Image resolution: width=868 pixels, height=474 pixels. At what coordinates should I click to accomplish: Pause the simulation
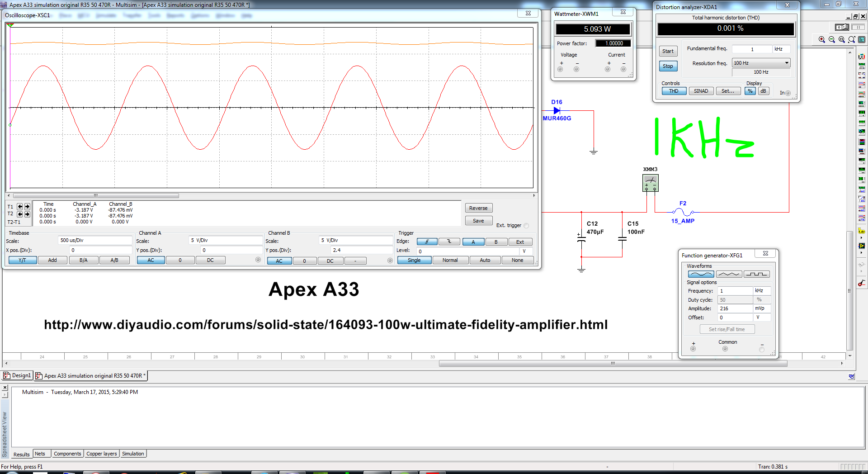click(x=858, y=27)
